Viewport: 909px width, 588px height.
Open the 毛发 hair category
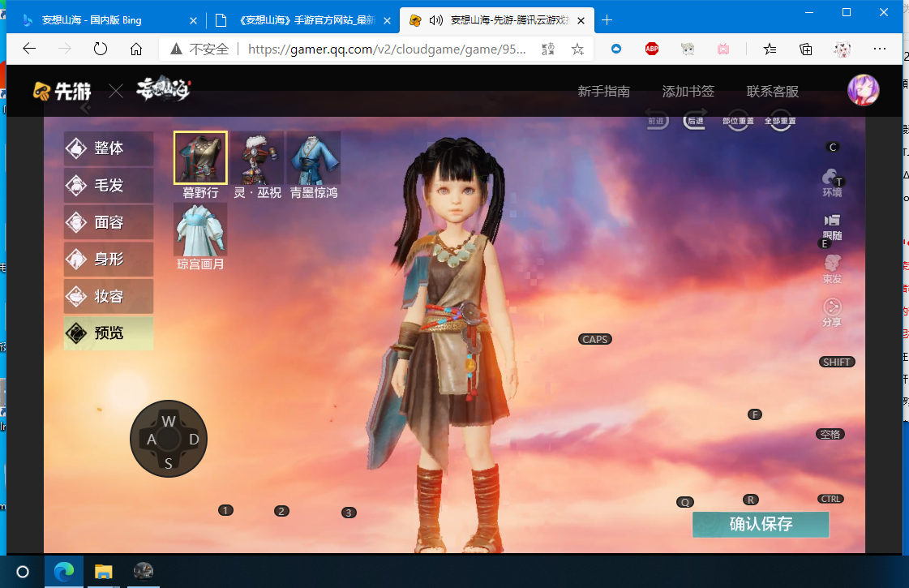click(x=109, y=186)
